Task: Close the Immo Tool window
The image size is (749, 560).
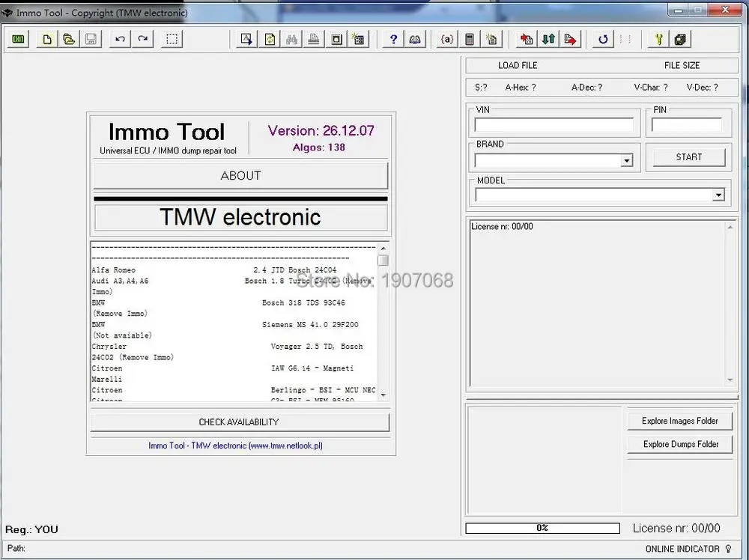Action: pyautogui.click(x=725, y=10)
